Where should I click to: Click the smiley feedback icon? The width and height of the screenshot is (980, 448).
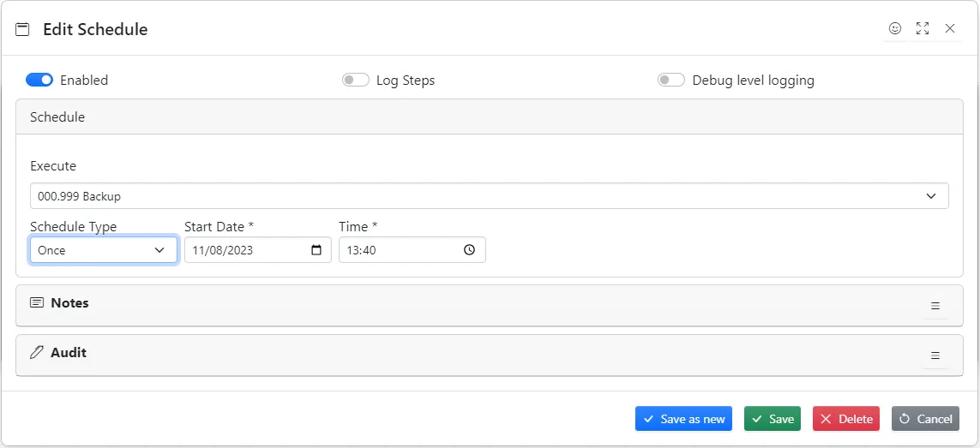(895, 28)
